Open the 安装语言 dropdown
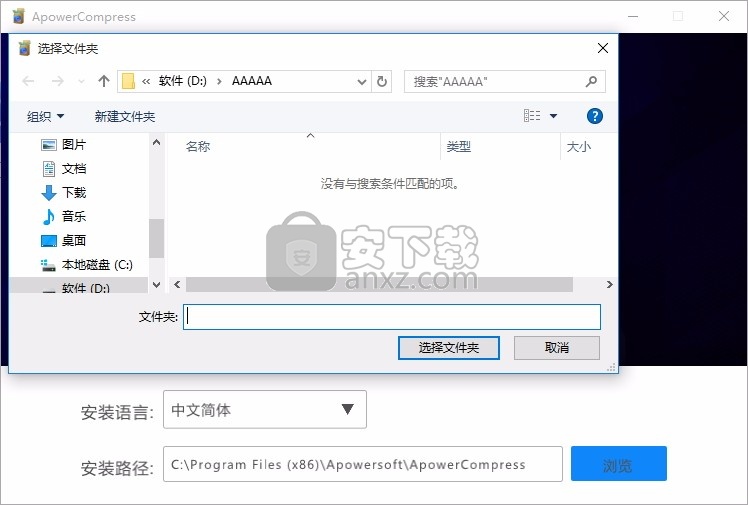 pos(265,410)
